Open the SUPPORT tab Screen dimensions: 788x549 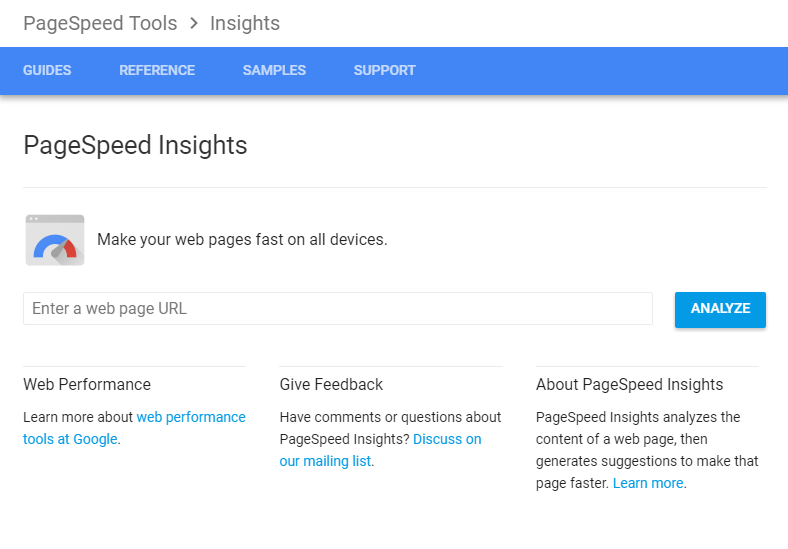coord(384,70)
